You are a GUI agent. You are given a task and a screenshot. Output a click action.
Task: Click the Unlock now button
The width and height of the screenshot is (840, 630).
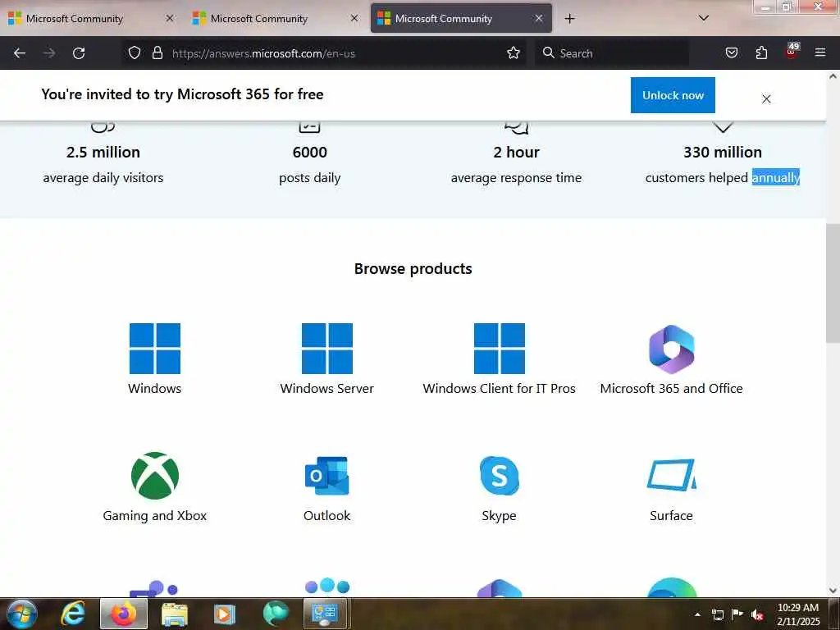tap(673, 95)
